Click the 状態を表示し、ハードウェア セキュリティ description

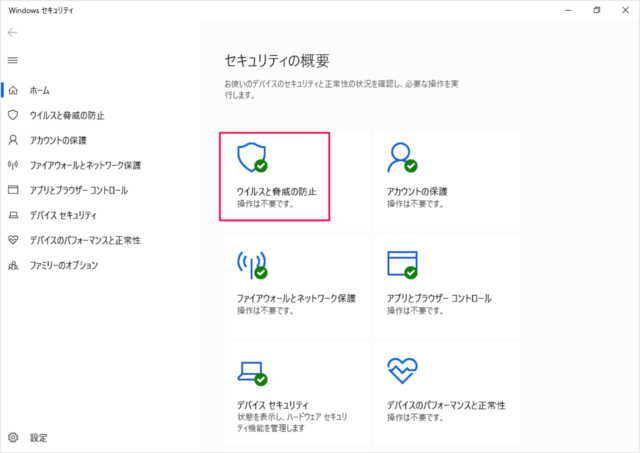click(x=292, y=422)
